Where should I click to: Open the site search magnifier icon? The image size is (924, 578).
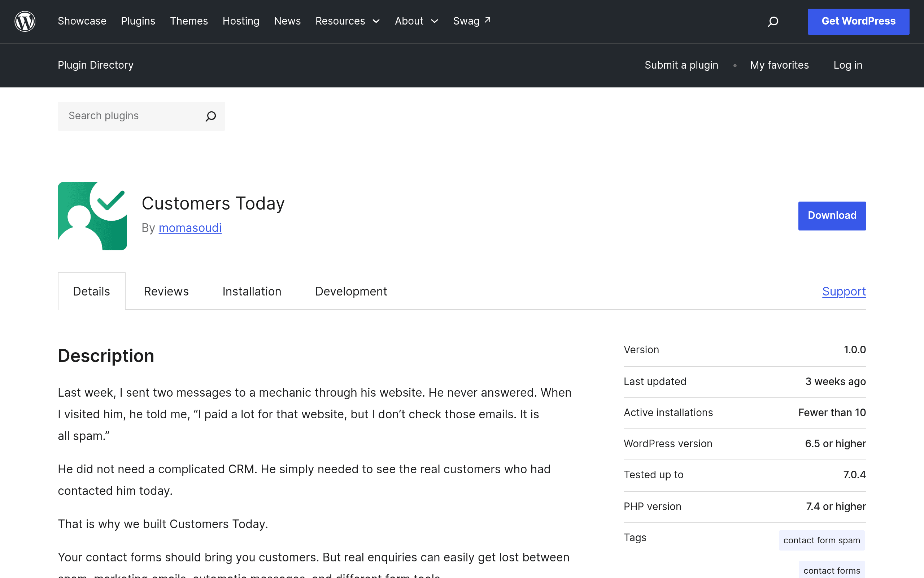(773, 21)
